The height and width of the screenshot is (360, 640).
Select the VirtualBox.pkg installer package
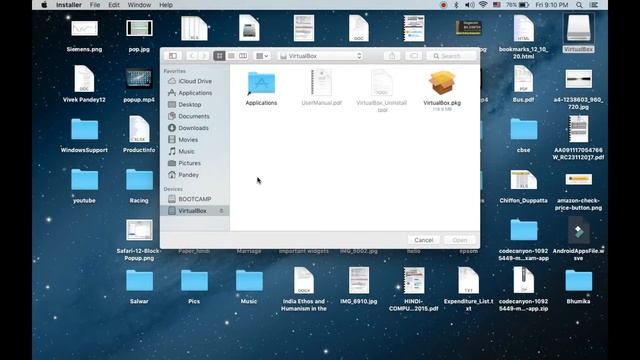tap(442, 91)
